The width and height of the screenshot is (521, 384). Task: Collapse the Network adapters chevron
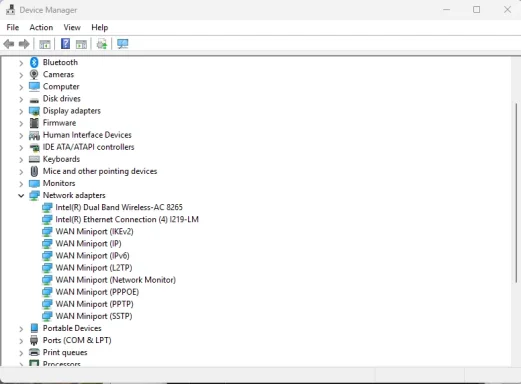pyautogui.click(x=21, y=196)
